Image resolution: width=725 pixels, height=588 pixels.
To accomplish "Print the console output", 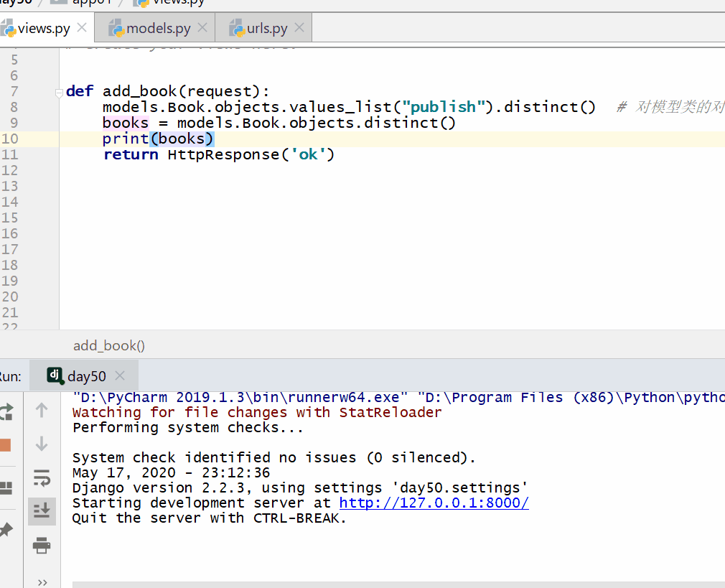I will click(42, 546).
